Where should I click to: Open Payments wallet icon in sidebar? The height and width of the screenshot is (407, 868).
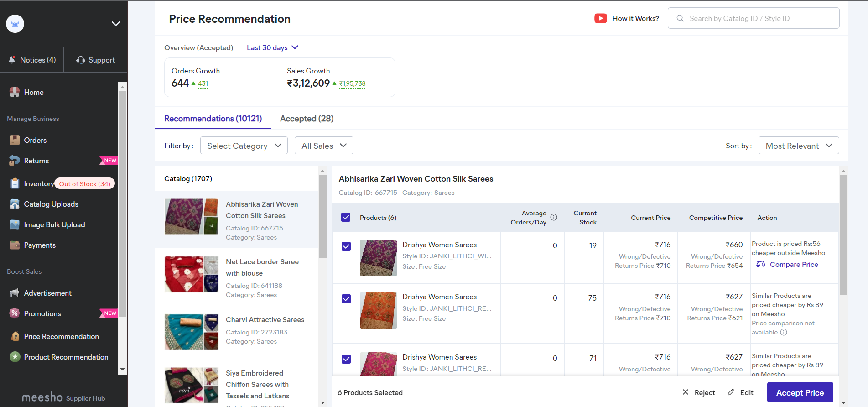[15, 245]
